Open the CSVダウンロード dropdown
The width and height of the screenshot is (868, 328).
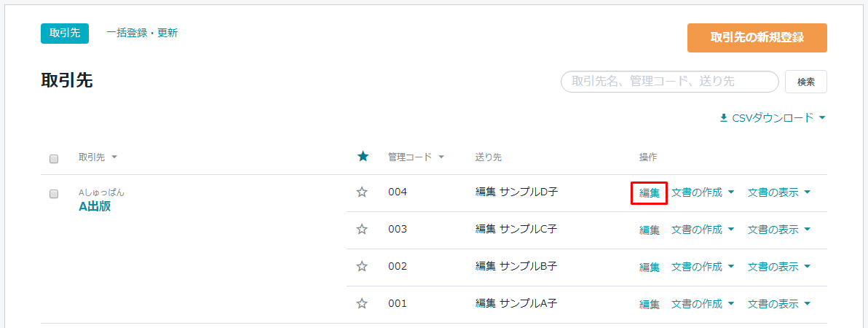(773, 118)
